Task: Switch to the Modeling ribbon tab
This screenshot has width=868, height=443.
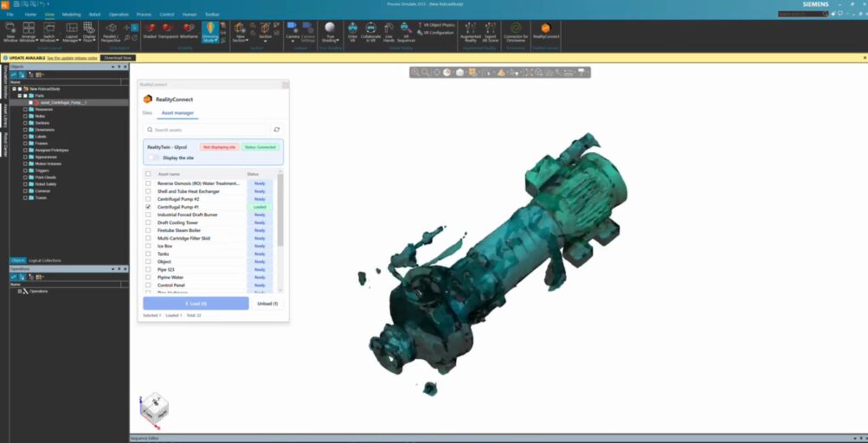Action: pyautogui.click(x=71, y=15)
